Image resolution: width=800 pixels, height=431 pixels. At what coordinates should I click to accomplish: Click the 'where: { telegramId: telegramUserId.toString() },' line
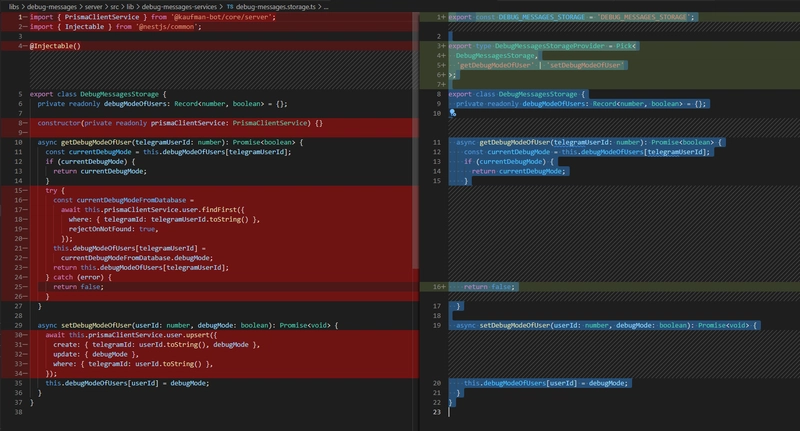(164, 219)
